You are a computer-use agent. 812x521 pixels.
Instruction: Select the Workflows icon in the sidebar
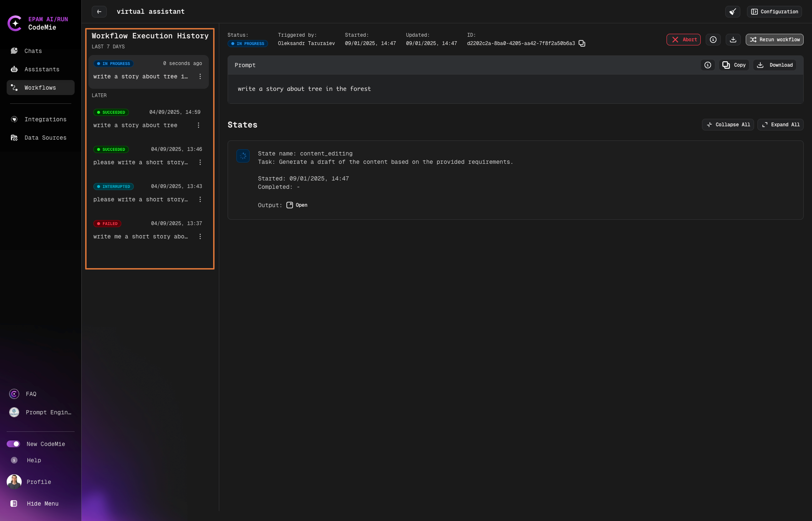click(14, 88)
